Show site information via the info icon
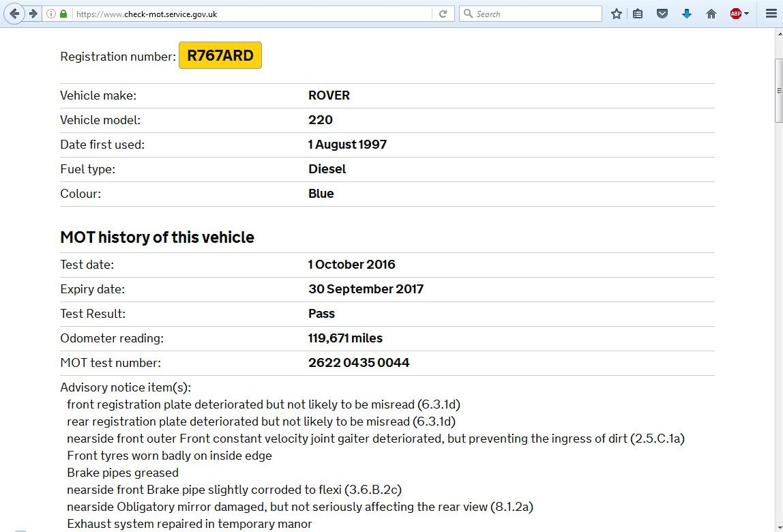783x532 pixels. [51, 14]
